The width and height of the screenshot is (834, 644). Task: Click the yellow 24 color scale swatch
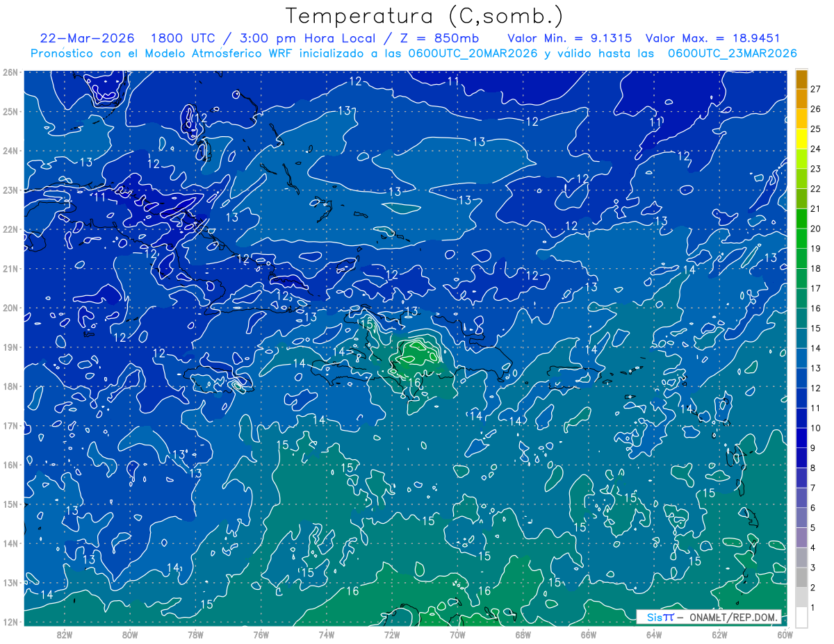point(801,140)
